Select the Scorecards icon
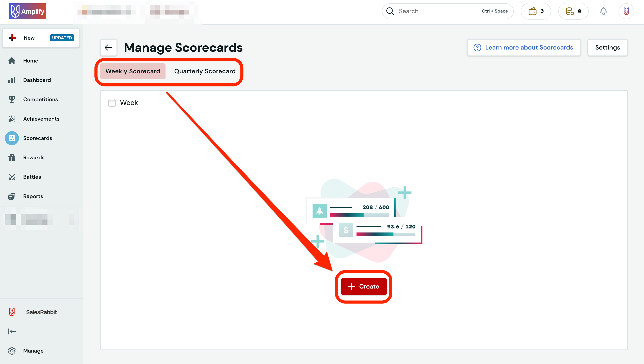This screenshot has height=364, width=644. [12, 138]
